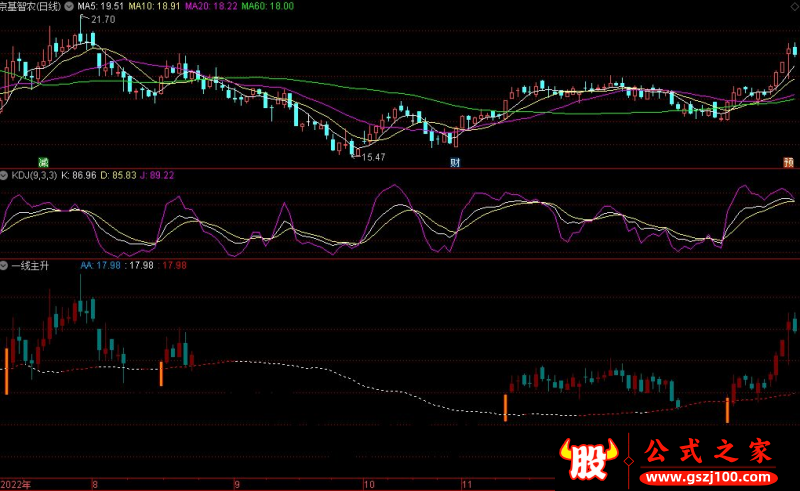The width and height of the screenshot is (800, 491).
Task: Click the MA60: 18.00 label
Action: tap(267, 6)
